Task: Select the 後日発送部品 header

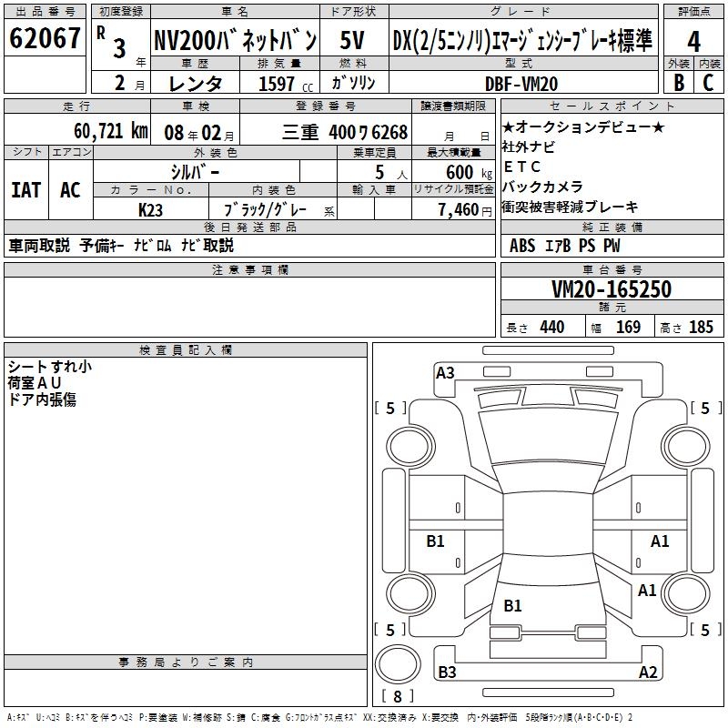Action: coord(249,227)
